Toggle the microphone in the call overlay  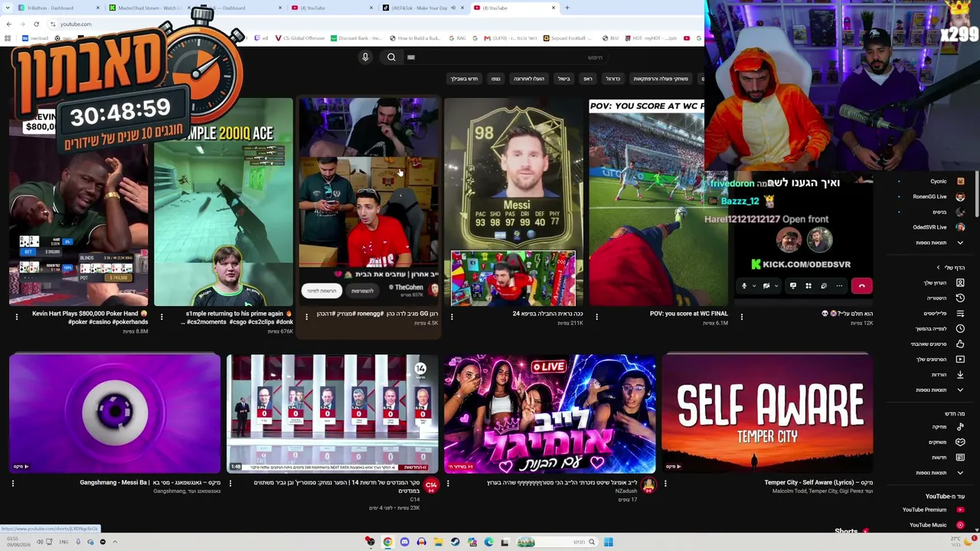click(x=743, y=285)
